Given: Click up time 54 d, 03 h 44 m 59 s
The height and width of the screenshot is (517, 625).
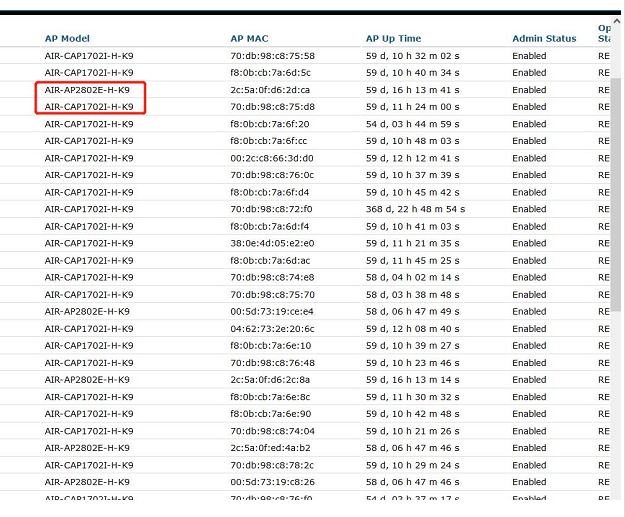Looking at the screenshot, I should point(413,124).
